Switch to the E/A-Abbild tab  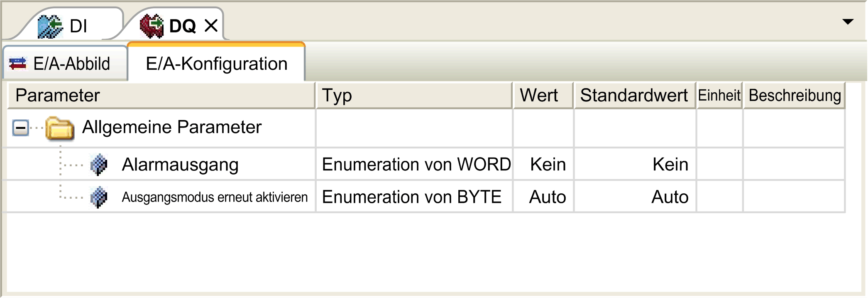(x=65, y=64)
